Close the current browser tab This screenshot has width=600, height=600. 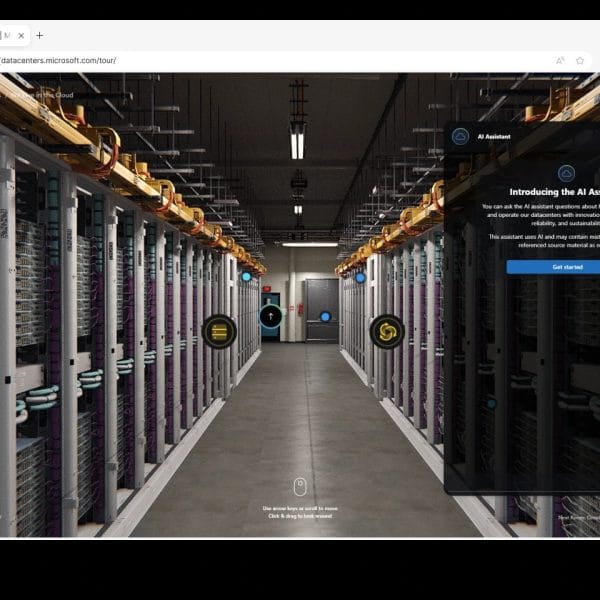(x=21, y=36)
